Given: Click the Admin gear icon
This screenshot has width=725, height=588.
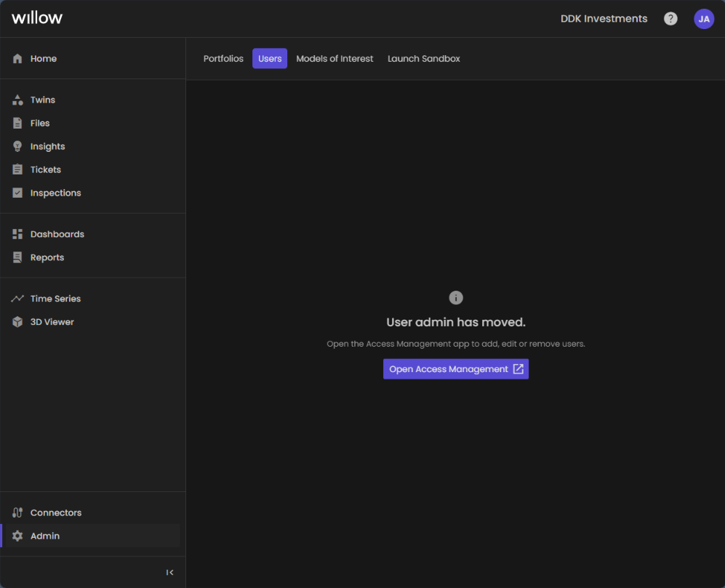Looking at the screenshot, I should click(x=17, y=536).
